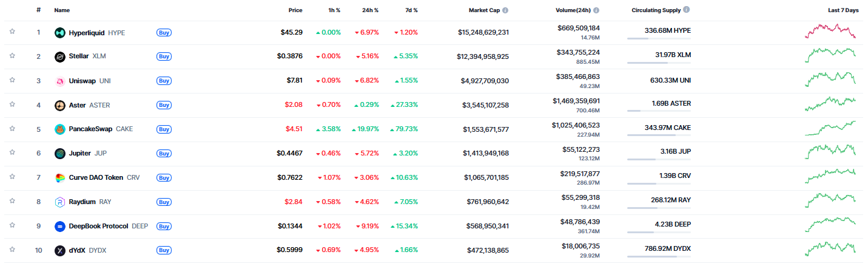This screenshot has width=868, height=263.
Task: Click the PancakeSwap logo icon
Action: [x=59, y=129]
